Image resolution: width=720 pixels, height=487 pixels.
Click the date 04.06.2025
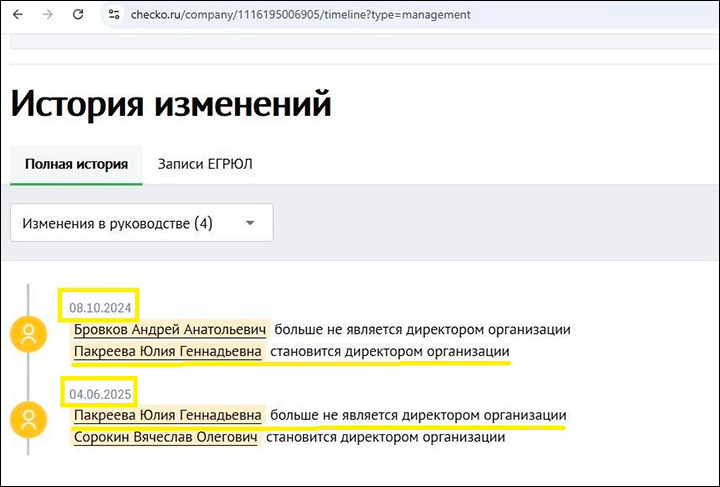(x=100, y=394)
